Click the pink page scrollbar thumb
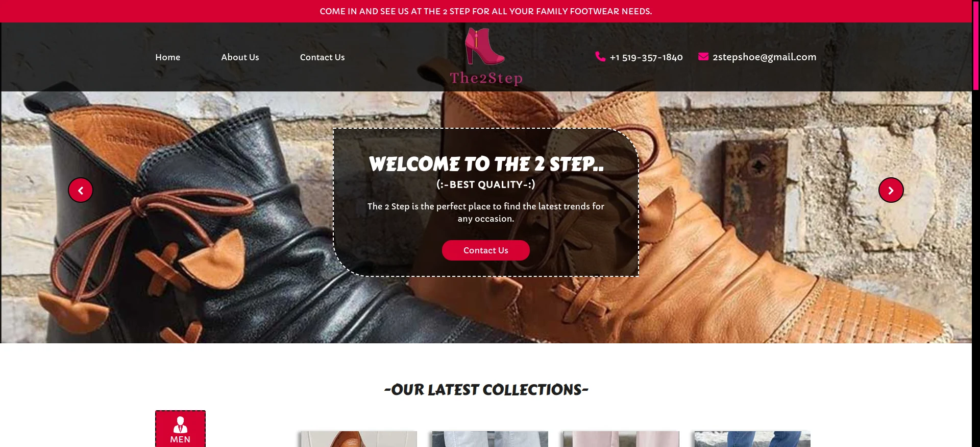The width and height of the screenshot is (980, 447). tap(976, 45)
